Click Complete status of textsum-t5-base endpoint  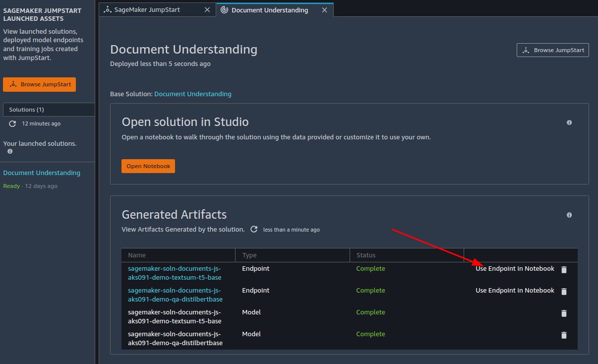click(370, 268)
